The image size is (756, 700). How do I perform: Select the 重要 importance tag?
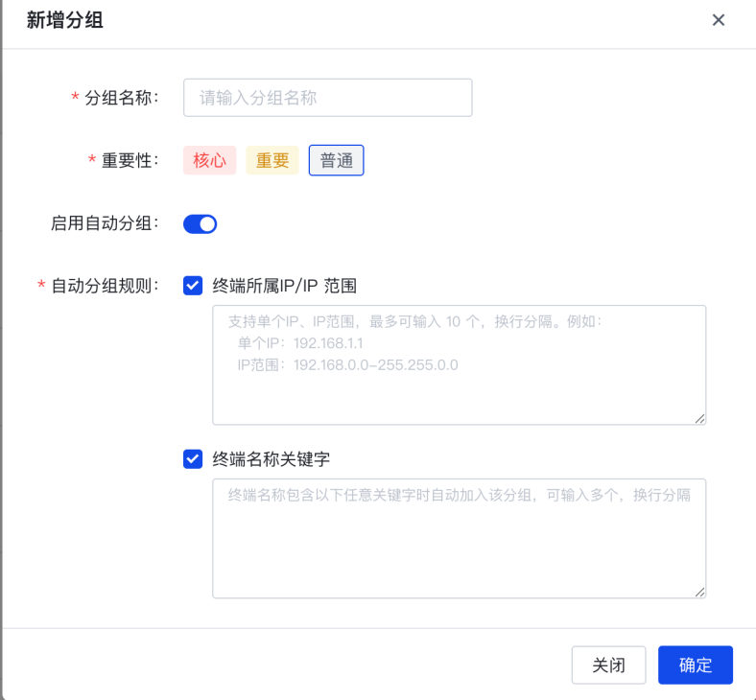(x=272, y=160)
